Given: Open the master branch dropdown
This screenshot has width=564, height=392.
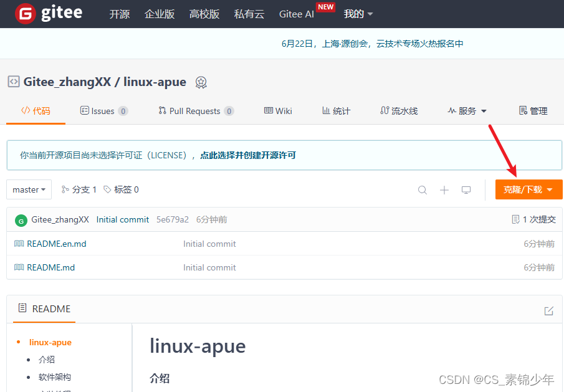Looking at the screenshot, I should (x=29, y=189).
